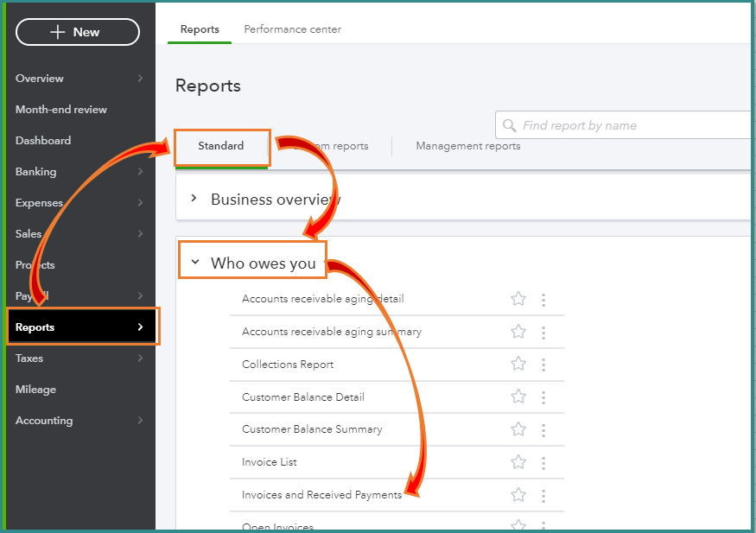
Task: Open the Invoices and Received Payments report
Action: 321,495
